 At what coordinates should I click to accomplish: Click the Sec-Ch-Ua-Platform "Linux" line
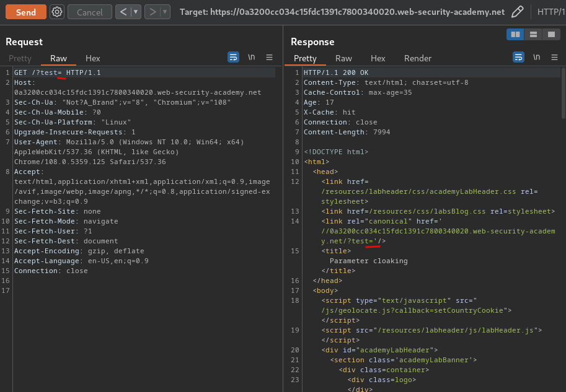[x=72, y=122]
